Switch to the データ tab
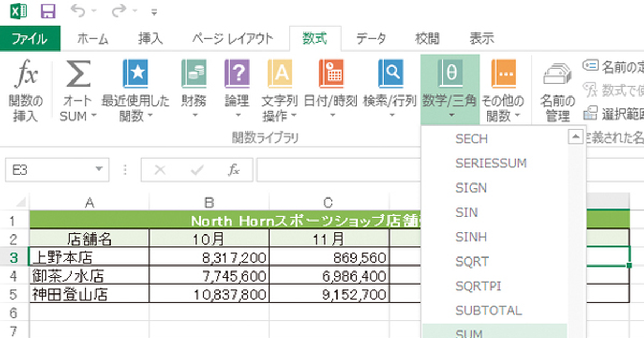The height and width of the screenshot is (338, 644). click(x=371, y=39)
